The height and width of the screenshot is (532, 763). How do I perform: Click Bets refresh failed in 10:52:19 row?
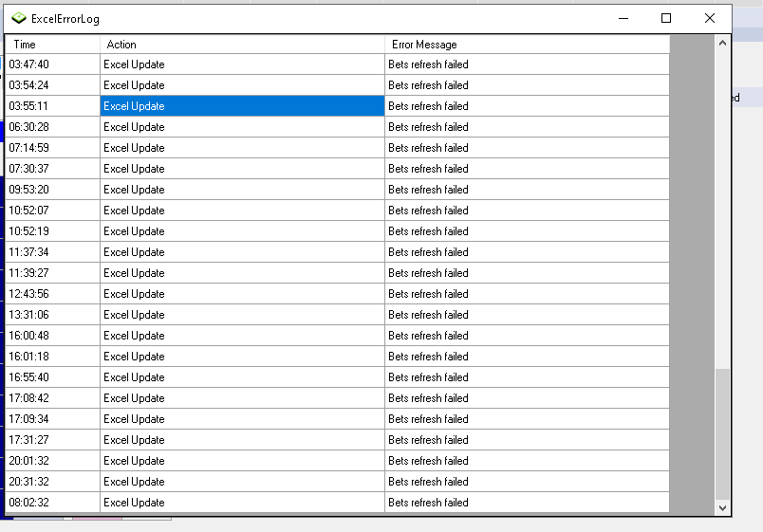527,231
